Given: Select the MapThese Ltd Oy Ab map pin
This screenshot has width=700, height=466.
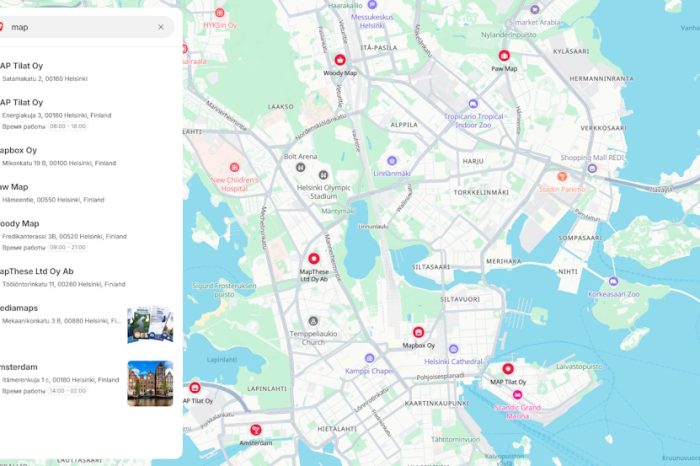Looking at the screenshot, I should click(314, 258).
